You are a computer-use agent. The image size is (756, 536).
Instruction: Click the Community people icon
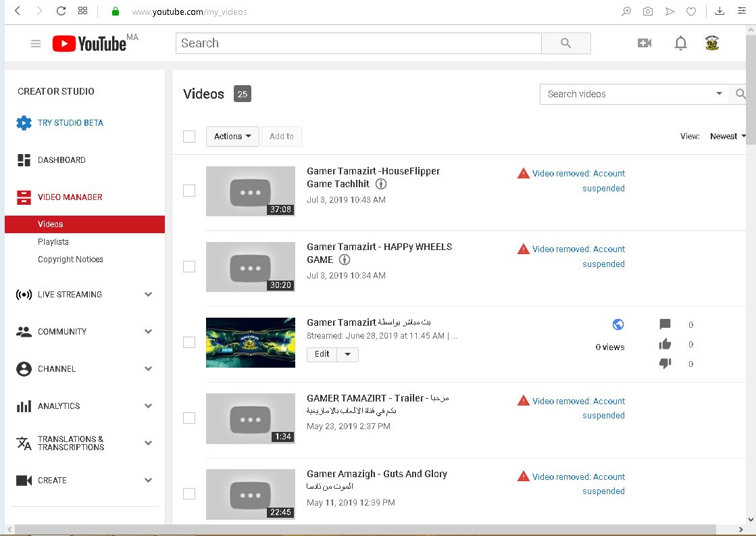(x=24, y=331)
